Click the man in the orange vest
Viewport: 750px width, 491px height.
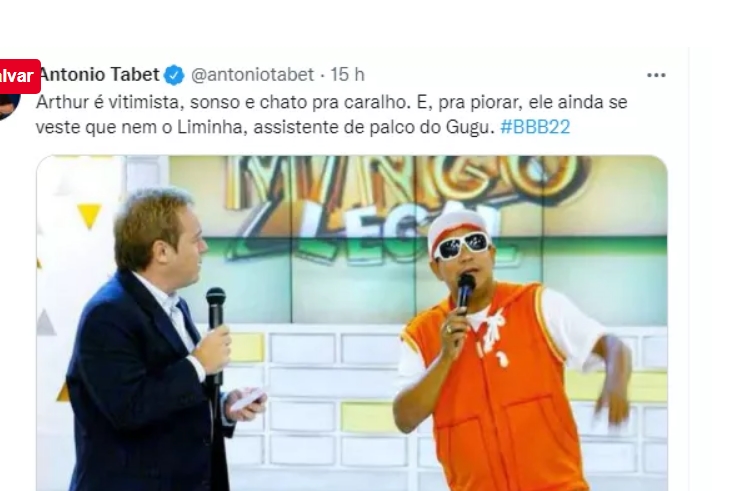coord(507,351)
